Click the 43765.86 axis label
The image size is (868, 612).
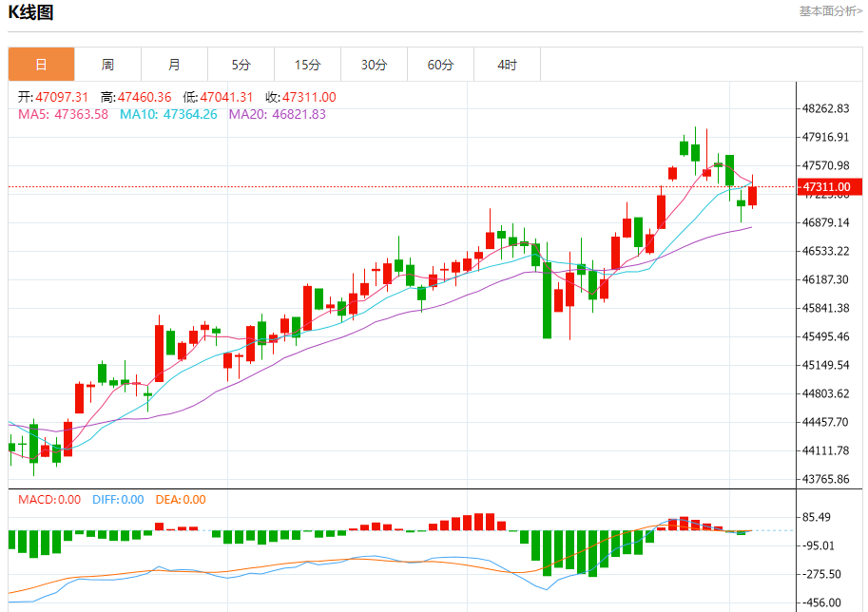click(826, 479)
